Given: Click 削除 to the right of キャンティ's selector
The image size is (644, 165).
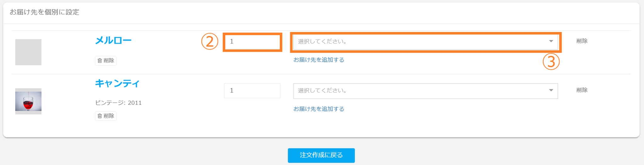Looking at the screenshot, I should pyautogui.click(x=582, y=90).
